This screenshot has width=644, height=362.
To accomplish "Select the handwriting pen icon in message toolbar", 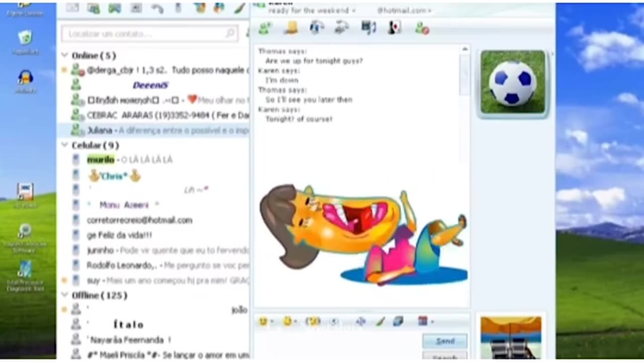I will (x=380, y=321).
